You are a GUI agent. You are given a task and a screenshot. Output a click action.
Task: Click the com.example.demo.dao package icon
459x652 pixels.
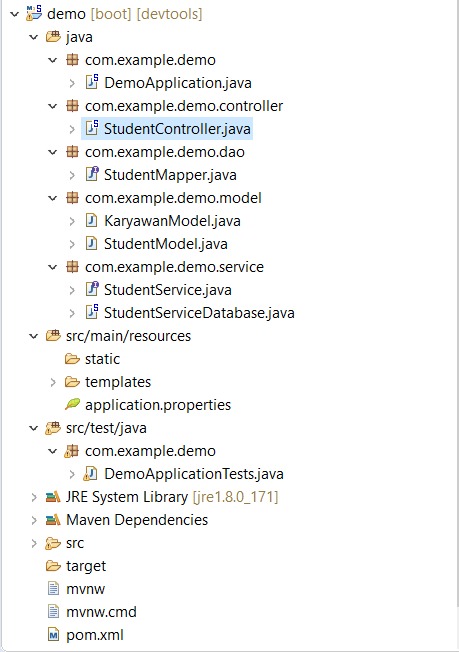pos(72,152)
